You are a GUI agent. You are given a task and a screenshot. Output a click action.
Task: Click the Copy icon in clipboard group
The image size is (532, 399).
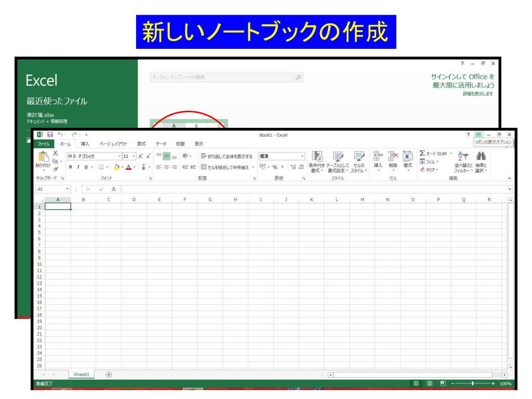point(55,161)
